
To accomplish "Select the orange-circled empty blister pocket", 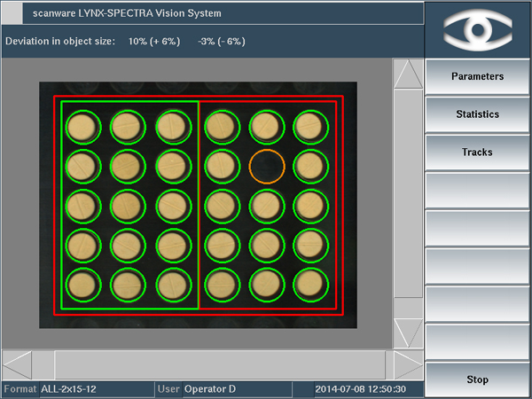I will click(267, 167).
